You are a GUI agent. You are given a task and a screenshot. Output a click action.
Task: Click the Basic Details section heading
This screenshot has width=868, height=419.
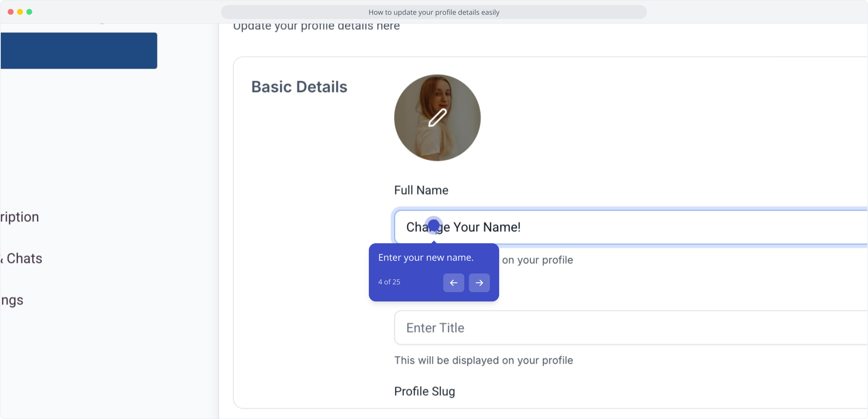(299, 87)
